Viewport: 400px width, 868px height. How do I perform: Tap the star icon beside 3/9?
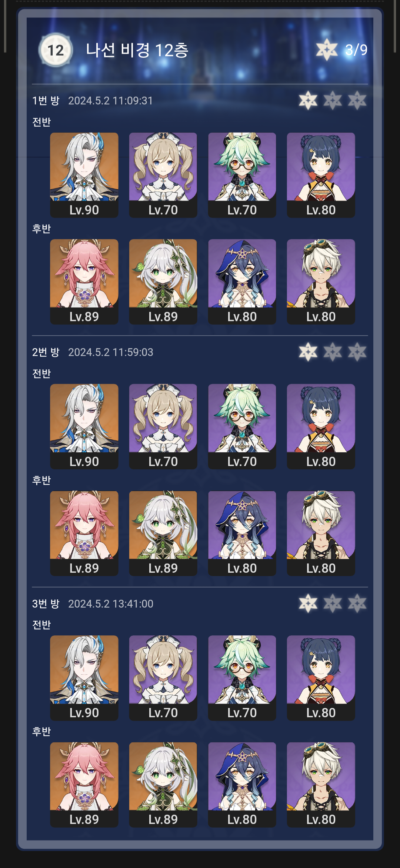pyautogui.click(x=327, y=50)
